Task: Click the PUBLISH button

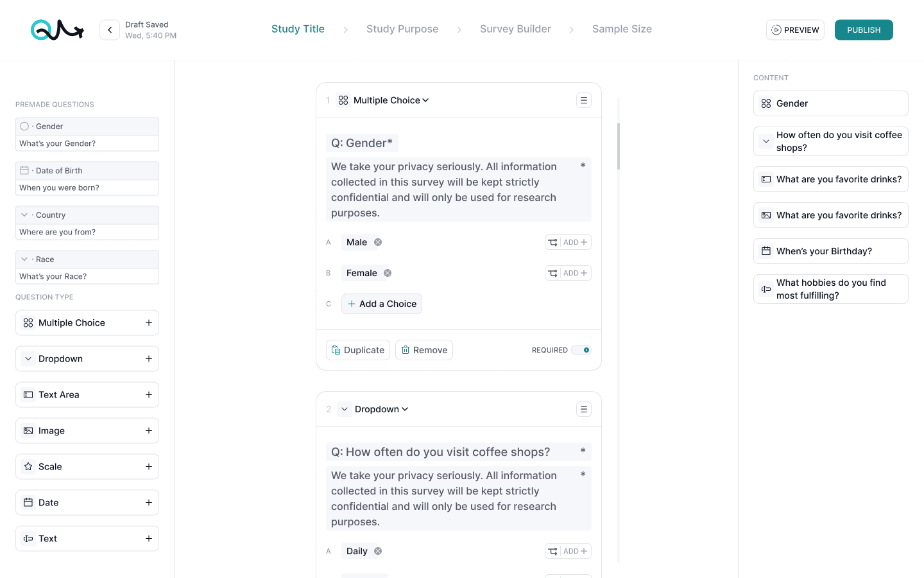Action: pos(863,30)
